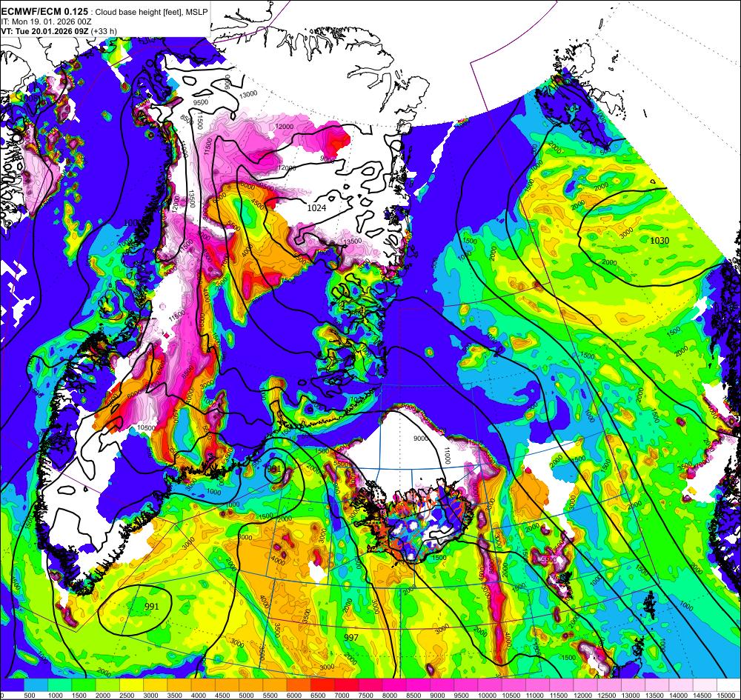741x700 pixels.
Task: Click the 991 label inside the large oval isobar
Action: pyautogui.click(x=152, y=607)
